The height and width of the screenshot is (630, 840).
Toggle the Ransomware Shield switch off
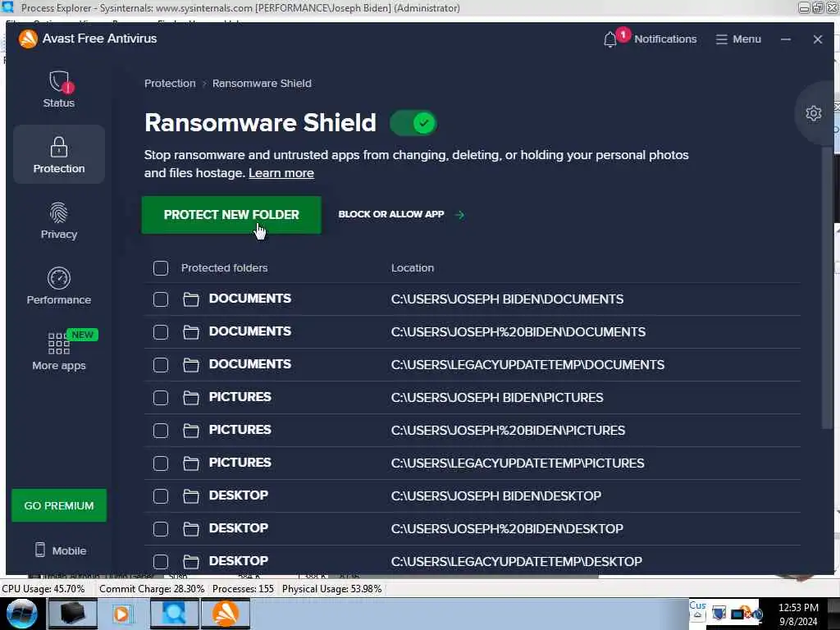click(413, 123)
